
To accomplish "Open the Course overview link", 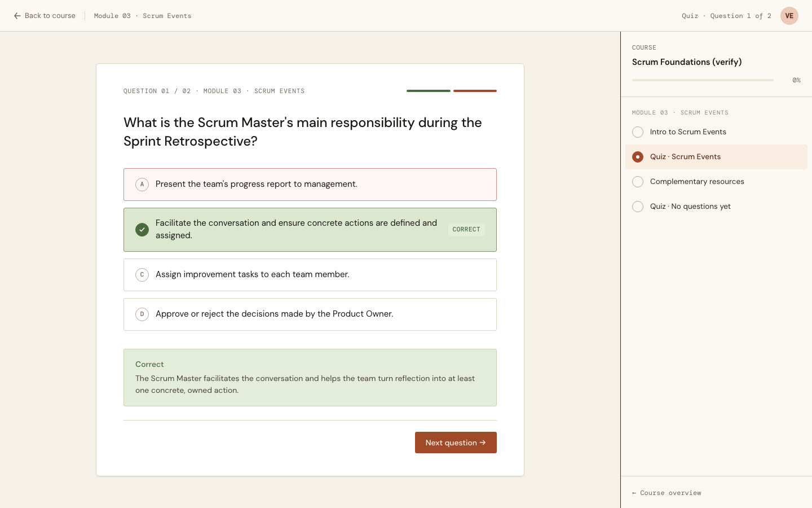I will [667, 493].
